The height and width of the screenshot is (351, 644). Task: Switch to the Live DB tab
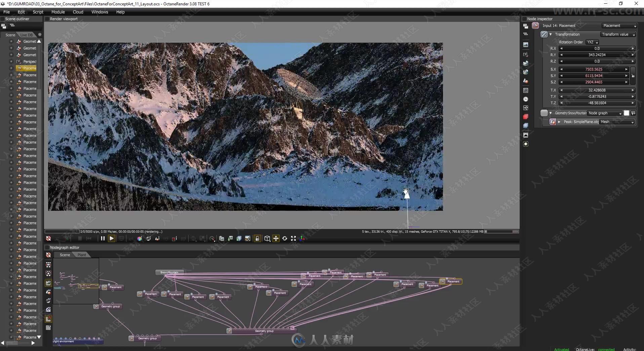coord(26,35)
